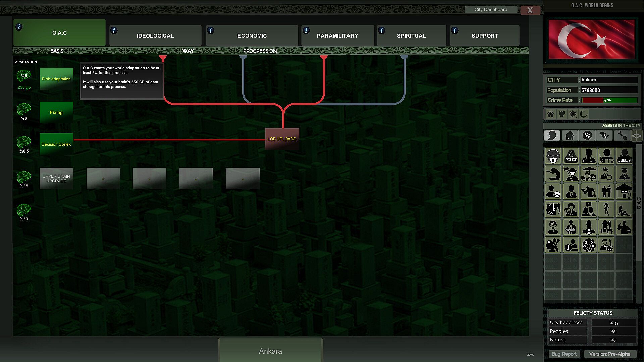
Task: Switch assets filter to buildings house
Action: (x=570, y=136)
